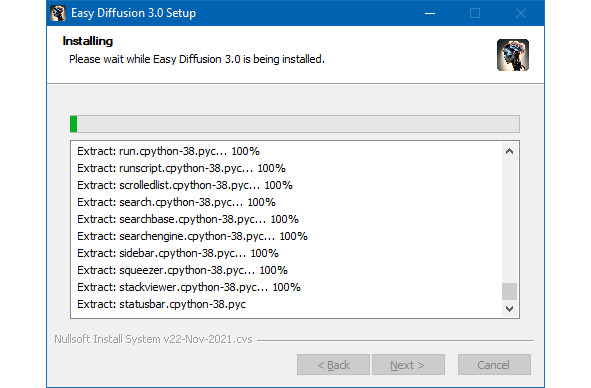Select the run.cpython-38.pyc log line
Viewport: 591px width, 388px height.
[168, 151]
